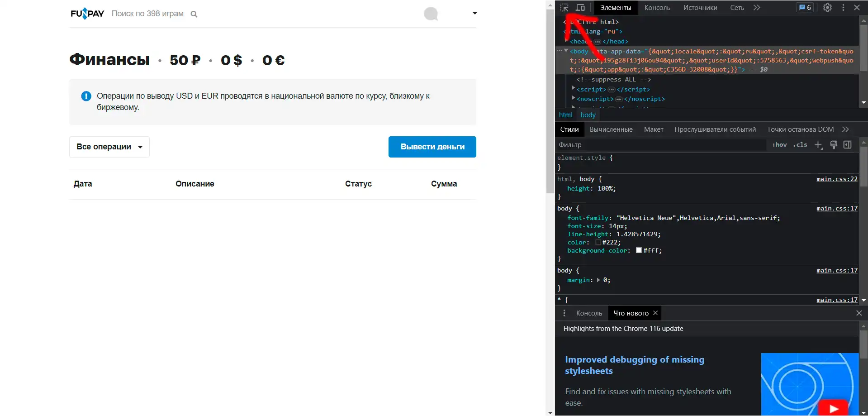Expand the head element in DOM tree
The width and height of the screenshot is (868, 416).
[566, 41]
